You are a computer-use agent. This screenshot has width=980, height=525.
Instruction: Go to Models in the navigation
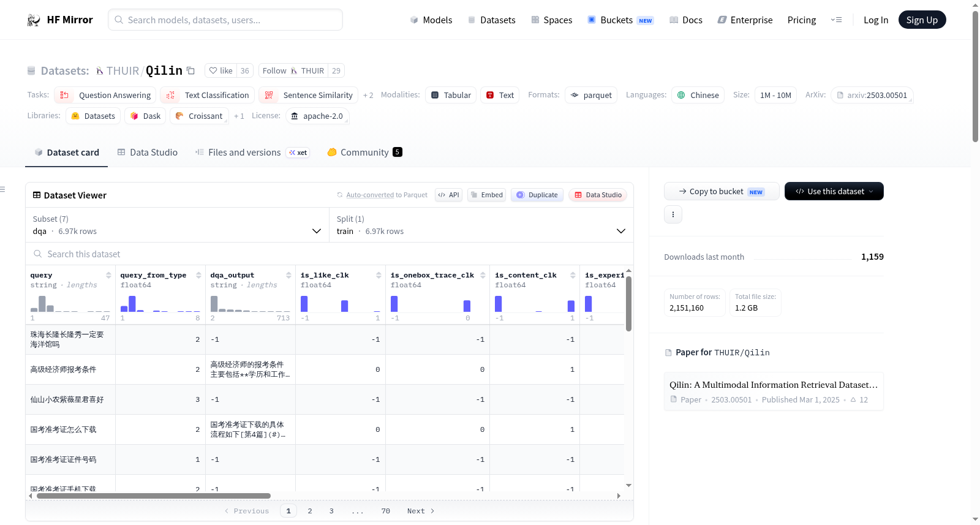click(431, 20)
